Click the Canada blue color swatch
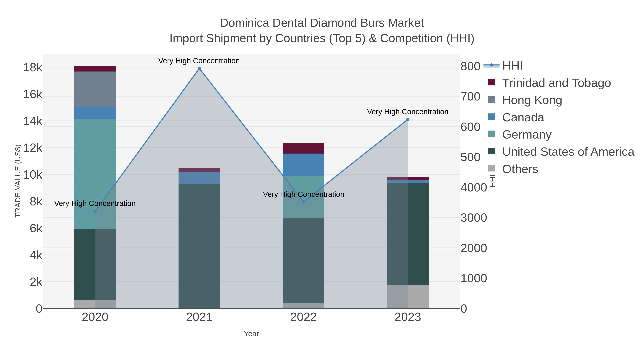 492,117
